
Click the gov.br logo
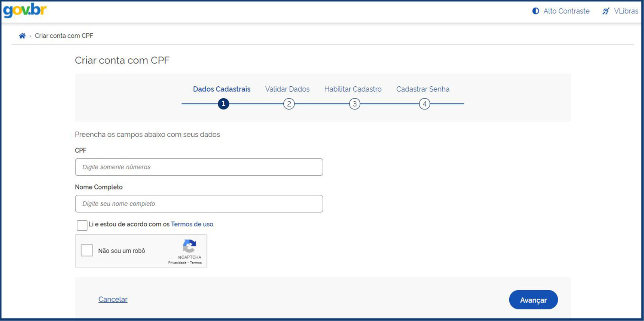coord(25,10)
